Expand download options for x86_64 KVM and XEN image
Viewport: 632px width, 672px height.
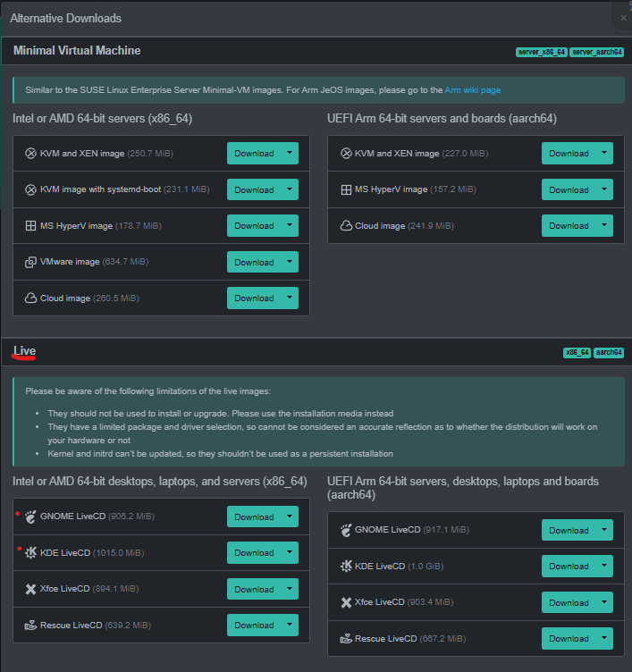(290, 153)
